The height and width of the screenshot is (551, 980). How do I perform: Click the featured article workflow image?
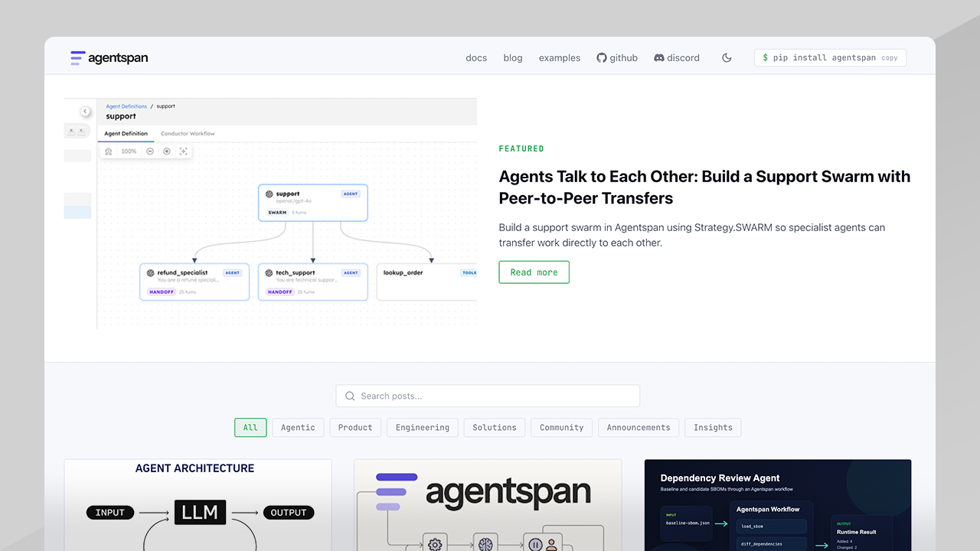point(270,214)
